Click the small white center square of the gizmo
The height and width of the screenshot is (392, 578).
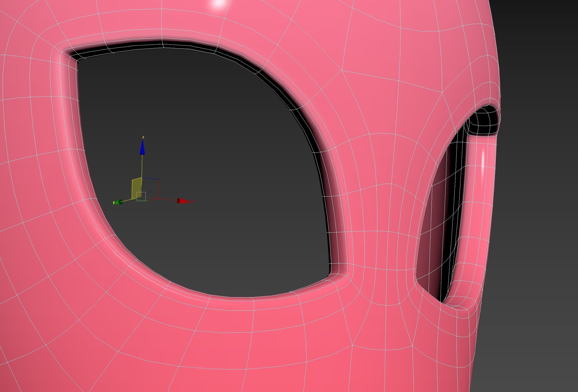click(x=141, y=197)
